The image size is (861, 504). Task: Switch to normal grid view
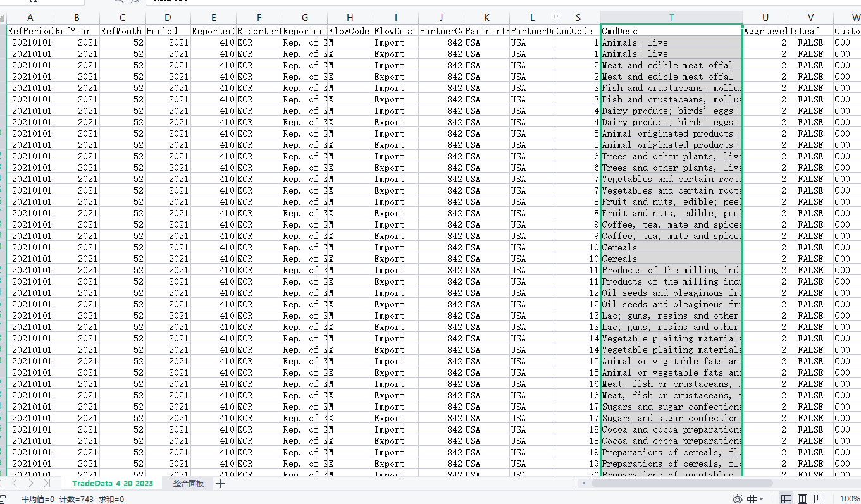click(786, 499)
